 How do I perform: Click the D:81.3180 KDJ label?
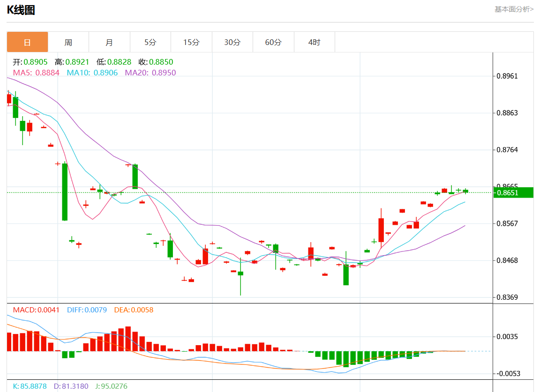(71, 386)
